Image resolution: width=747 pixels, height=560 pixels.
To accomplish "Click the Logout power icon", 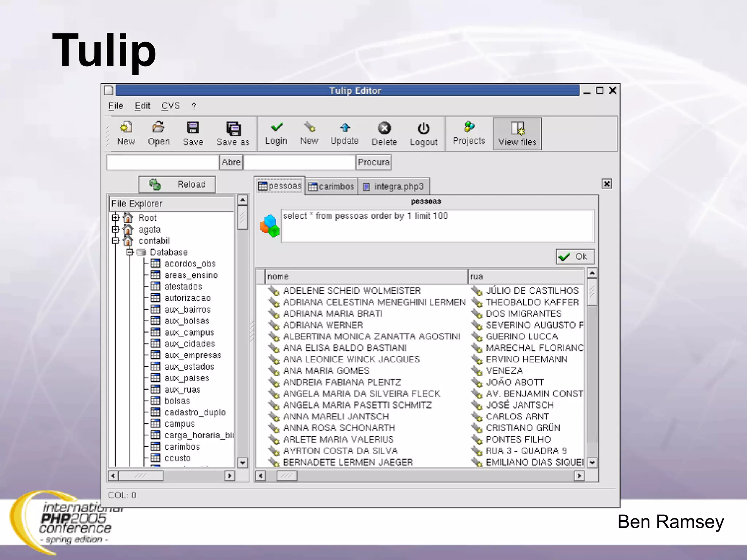I will pos(423,128).
